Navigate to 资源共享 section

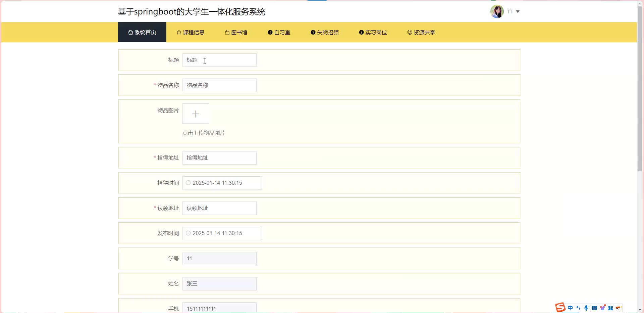[x=421, y=33]
